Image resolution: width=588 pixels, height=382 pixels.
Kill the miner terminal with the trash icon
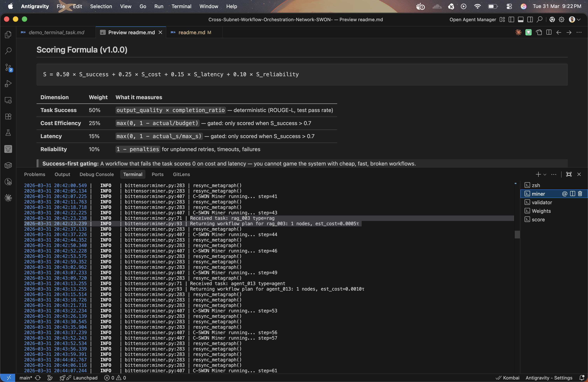click(x=580, y=194)
